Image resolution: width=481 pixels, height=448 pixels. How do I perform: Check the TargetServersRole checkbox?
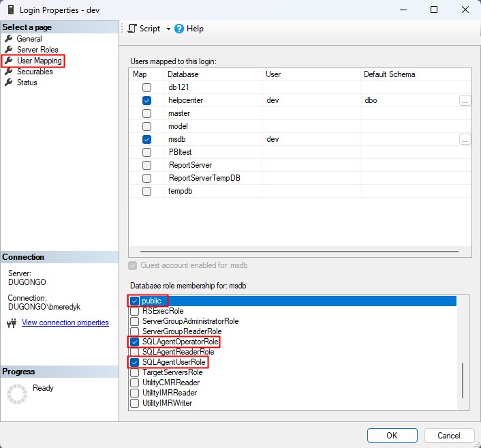click(134, 372)
